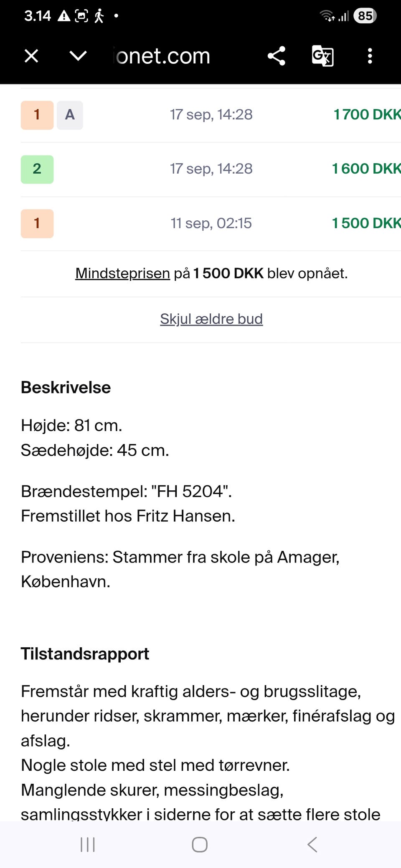This screenshot has width=401, height=868.
Task: Tap the gray A autobid badge
Action: click(70, 115)
